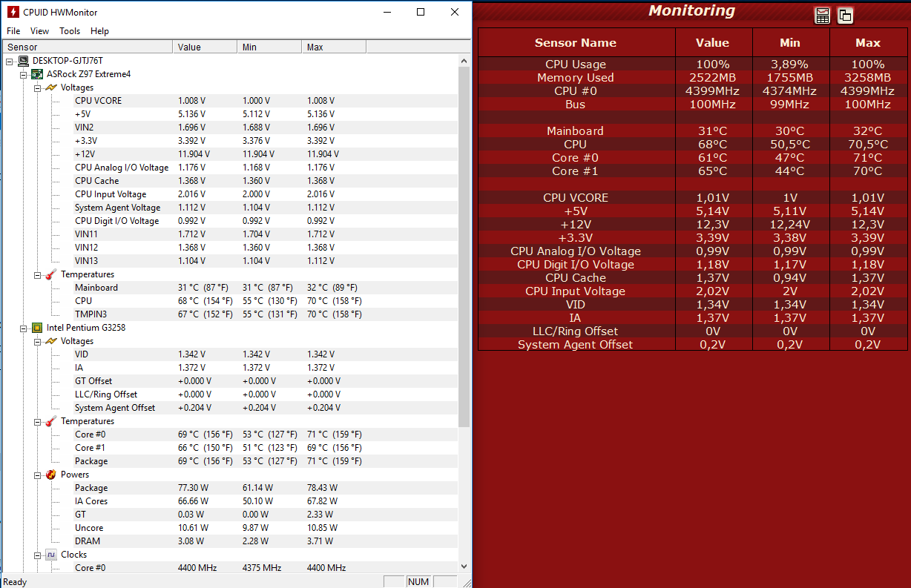Click the Max column header in HWMonitor
The width and height of the screenshot is (911, 588).
point(335,47)
